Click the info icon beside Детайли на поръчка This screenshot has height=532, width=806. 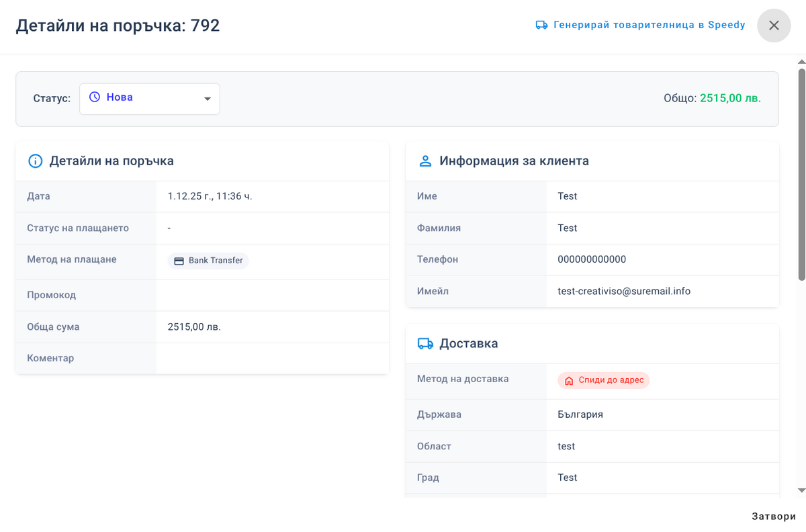[35, 161]
